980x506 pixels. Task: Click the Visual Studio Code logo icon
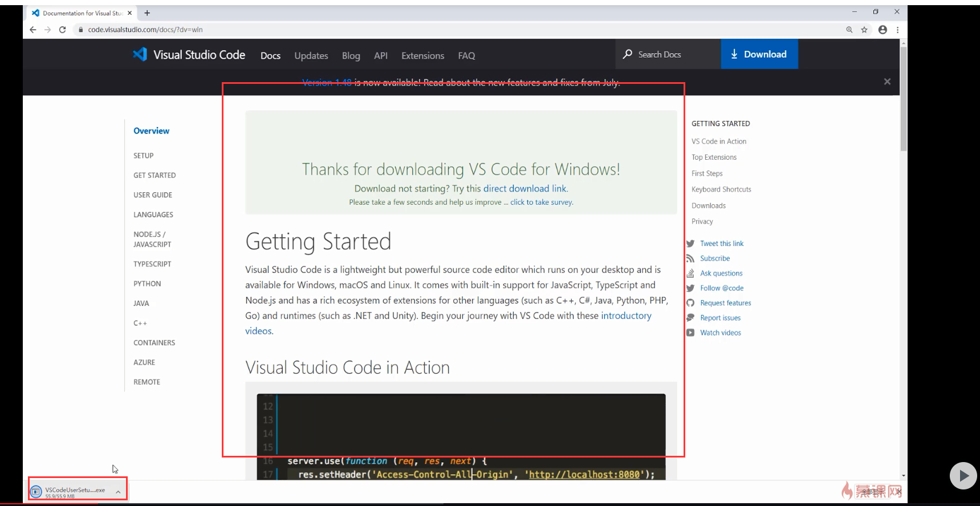tap(140, 54)
